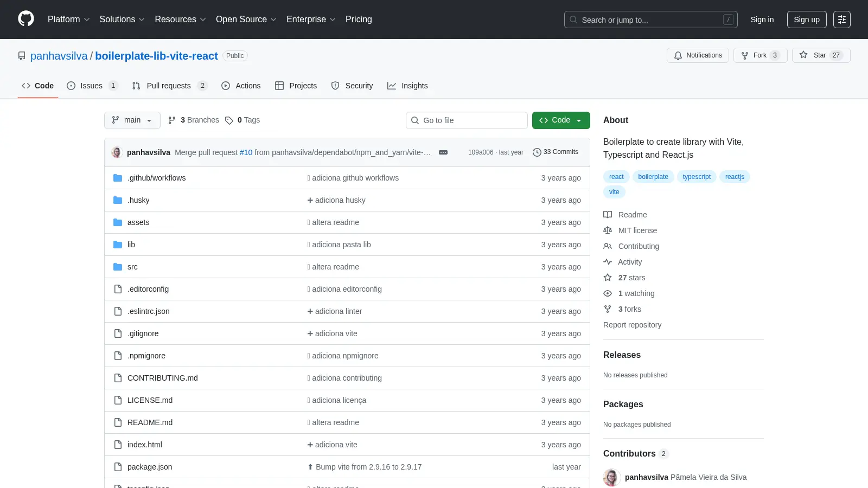
Task: Select the typescript topic tag
Action: point(697,177)
